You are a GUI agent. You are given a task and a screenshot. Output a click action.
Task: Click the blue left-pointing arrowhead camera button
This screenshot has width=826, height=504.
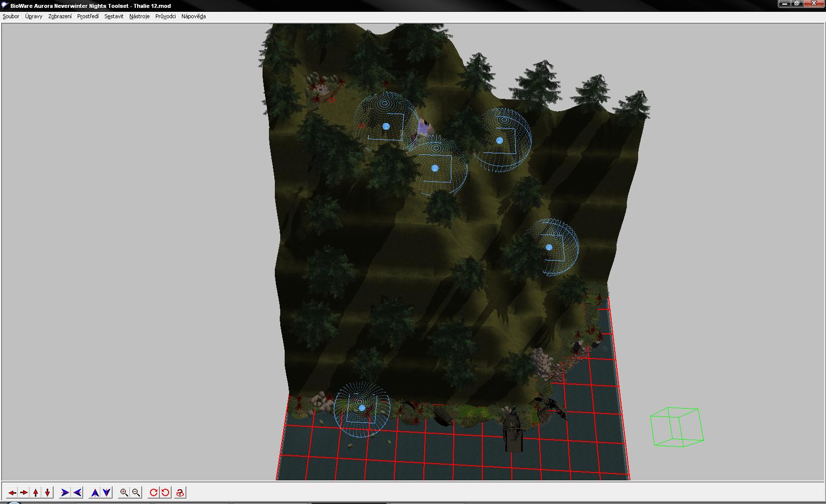tap(77, 493)
